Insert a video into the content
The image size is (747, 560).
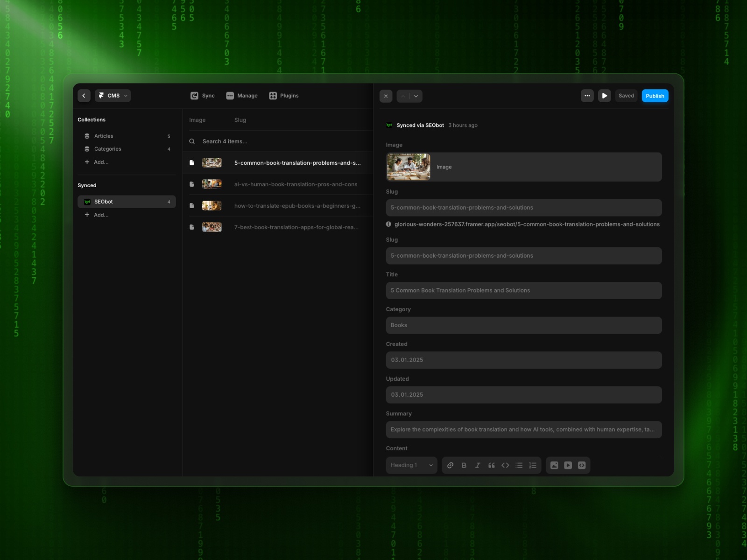(568, 465)
